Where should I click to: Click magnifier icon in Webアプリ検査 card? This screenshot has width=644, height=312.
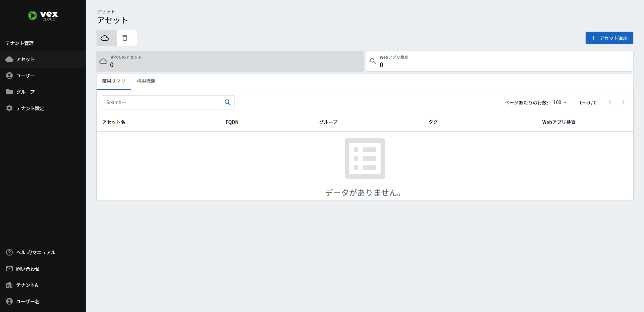373,61
